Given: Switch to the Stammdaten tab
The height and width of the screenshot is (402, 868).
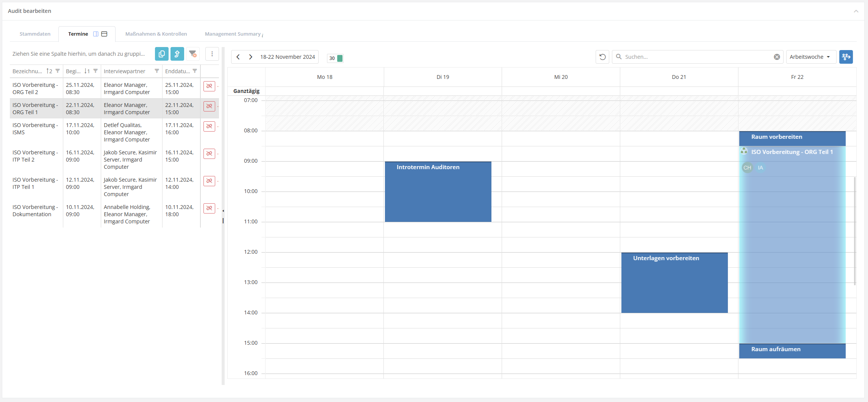Looking at the screenshot, I should (x=35, y=34).
